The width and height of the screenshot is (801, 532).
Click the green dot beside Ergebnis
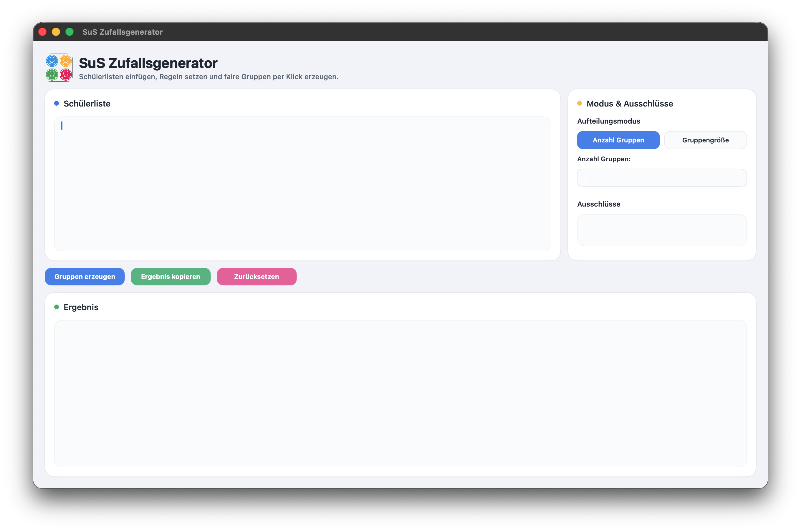(x=56, y=307)
